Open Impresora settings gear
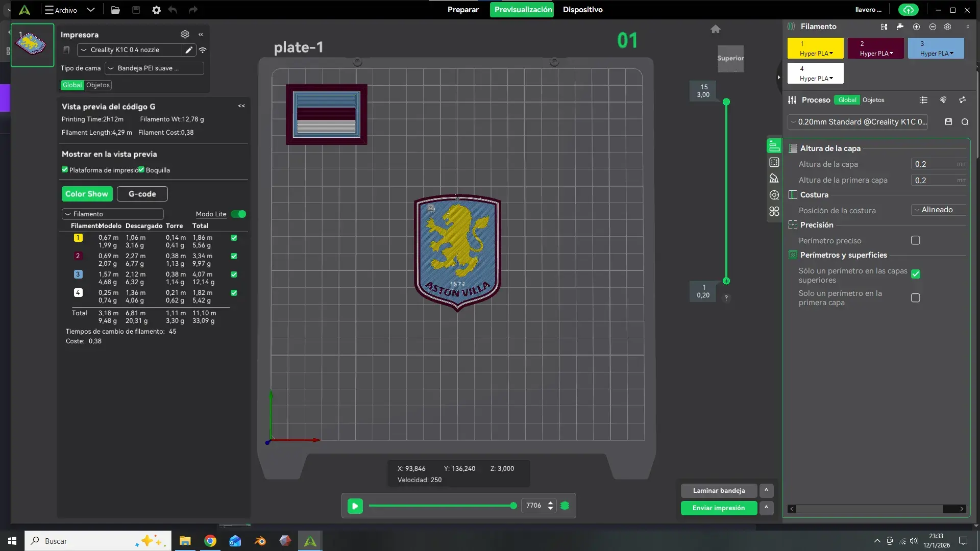 [x=185, y=34]
